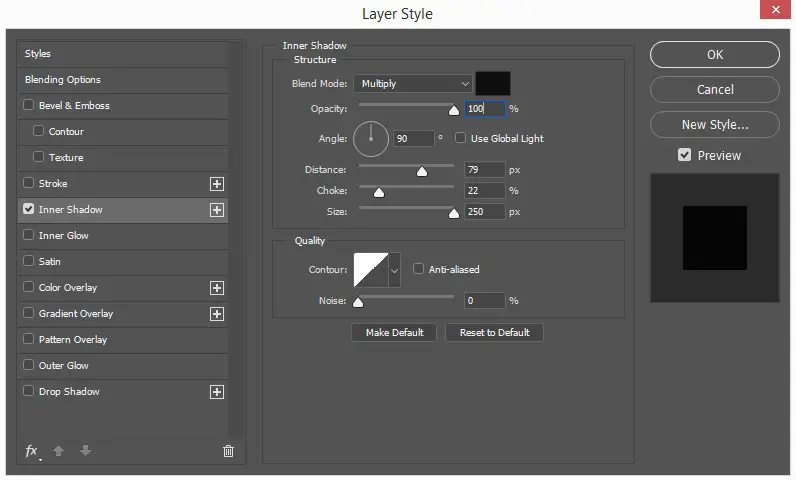Screen dimensions: 796x480
Task: Add another Color Overlay with plus icon
Action: click(x=217, y=288)
